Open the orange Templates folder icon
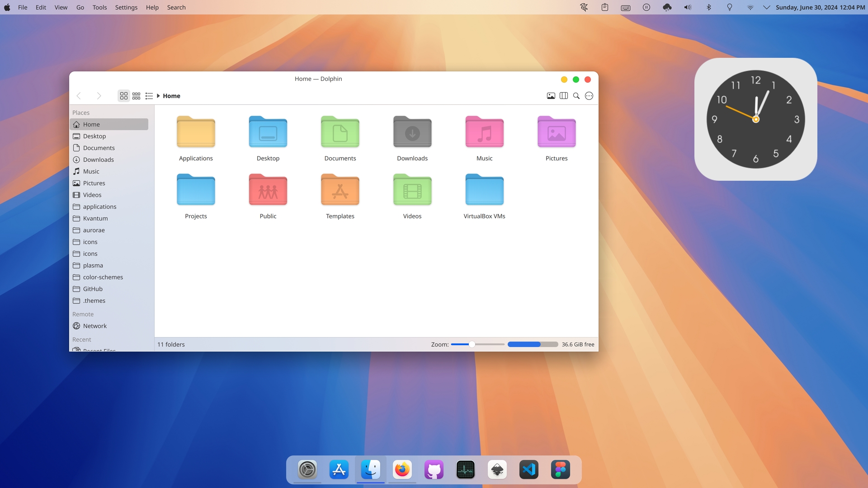 click(x=340, y=189)
